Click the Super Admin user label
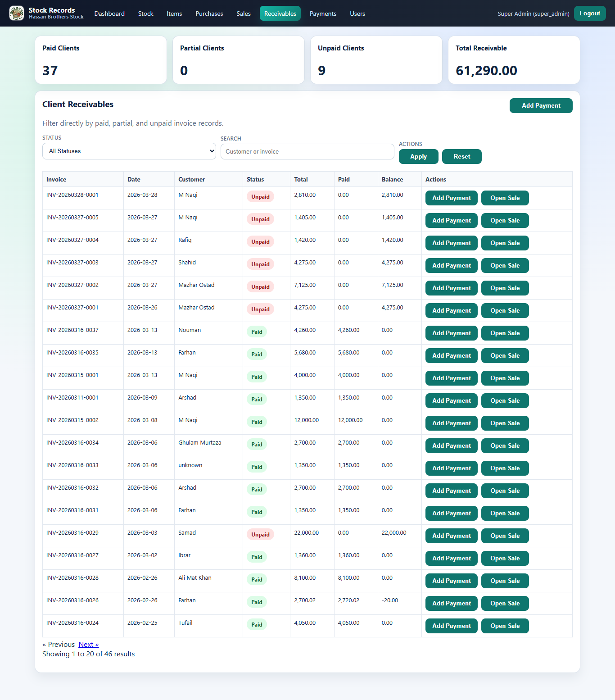 [534, 14]
